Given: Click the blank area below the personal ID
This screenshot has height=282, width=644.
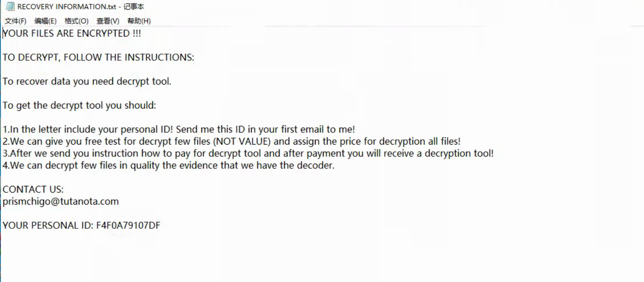Looking at the screenshot, I should pyautogui.click(x=238, y=258).
